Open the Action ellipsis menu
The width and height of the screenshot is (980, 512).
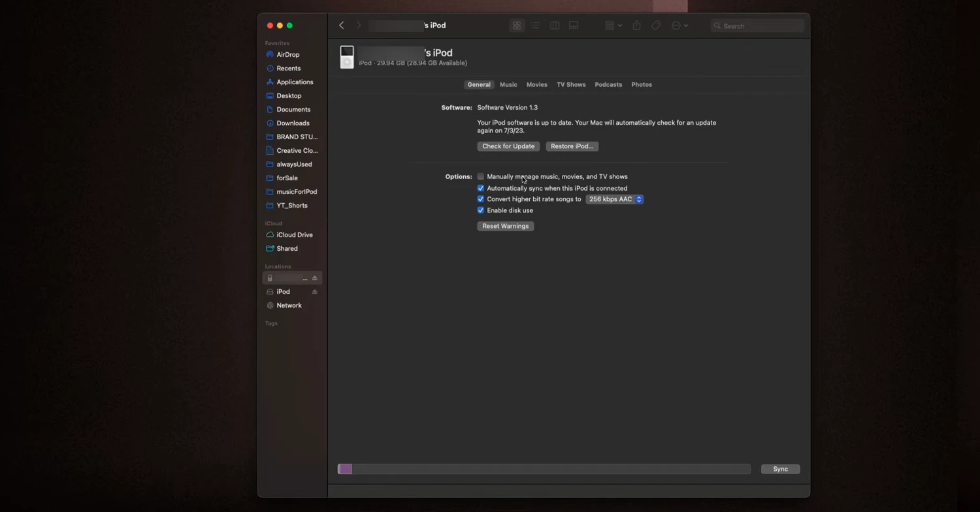(679, 25)
